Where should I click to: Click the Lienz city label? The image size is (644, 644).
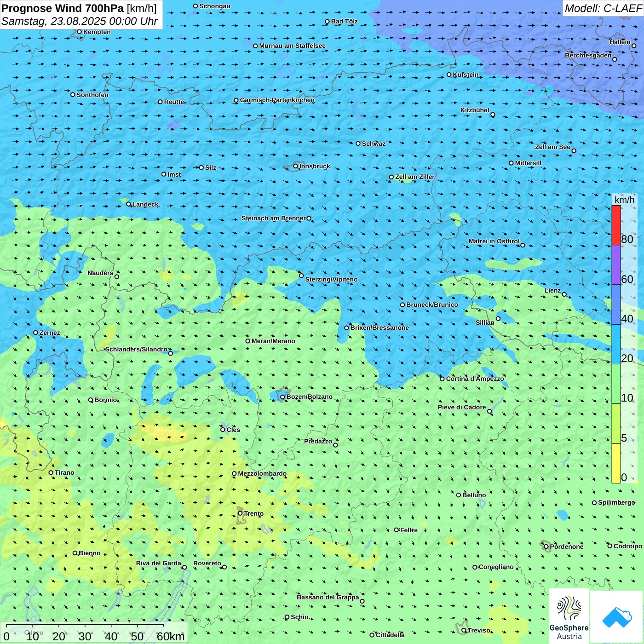click(x=552, y=290)
